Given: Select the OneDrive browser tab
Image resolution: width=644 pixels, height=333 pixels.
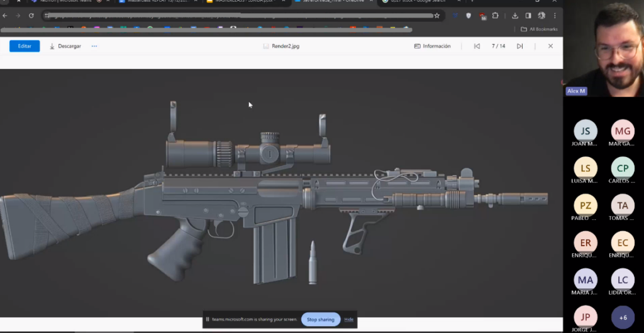Looking at the screenshot, I should 333,1.
